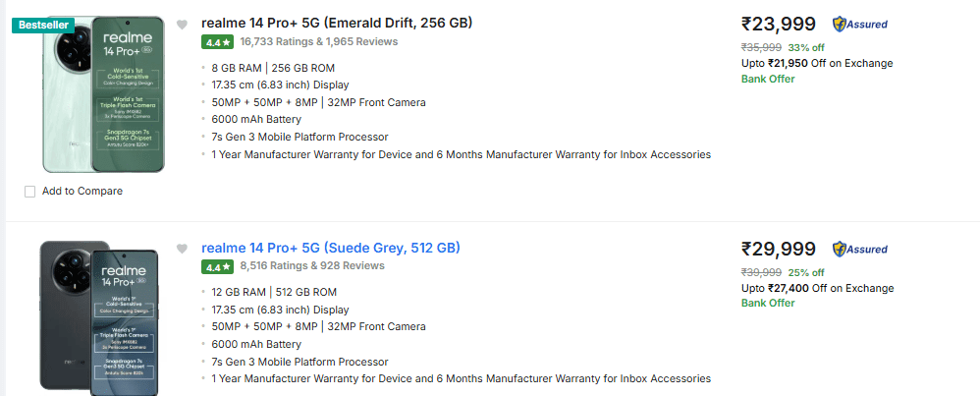
Task: Click Bank Offer under the ₹29,999 listing
Action: coord(768,303)
